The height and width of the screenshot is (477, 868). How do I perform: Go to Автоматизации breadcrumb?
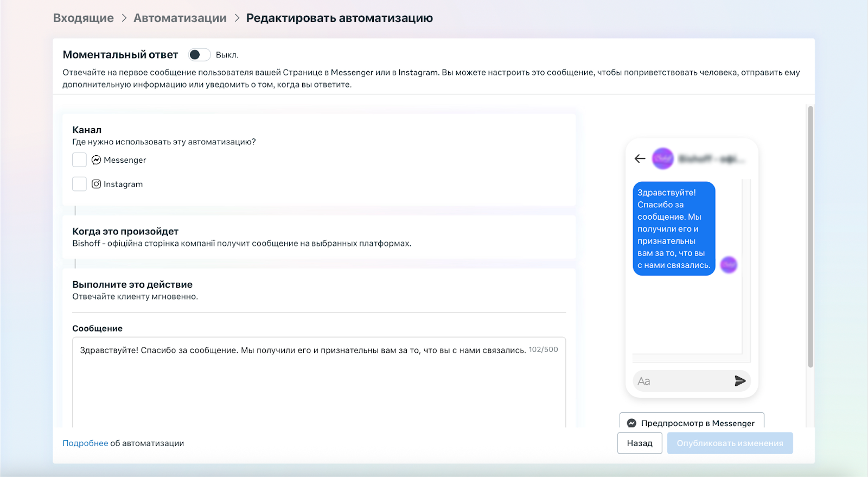(x=180, y=18)
